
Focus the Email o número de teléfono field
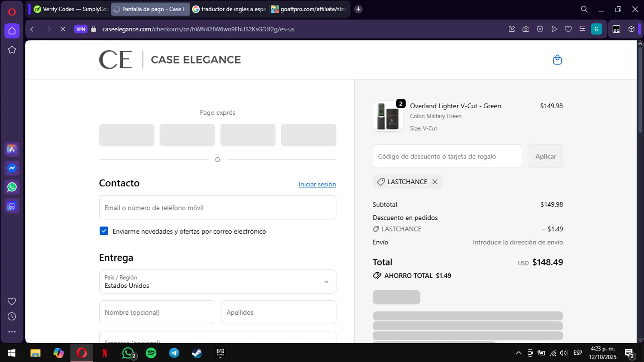coord(218,207)
